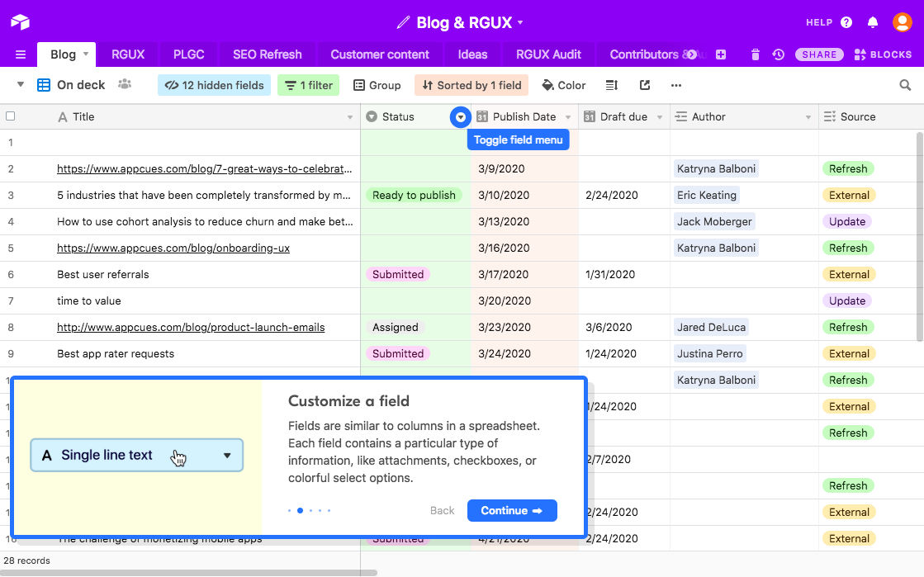Viewport: 924px width, 577px height.
Task: Open the Color options button
Action: [x=564, y=86]
